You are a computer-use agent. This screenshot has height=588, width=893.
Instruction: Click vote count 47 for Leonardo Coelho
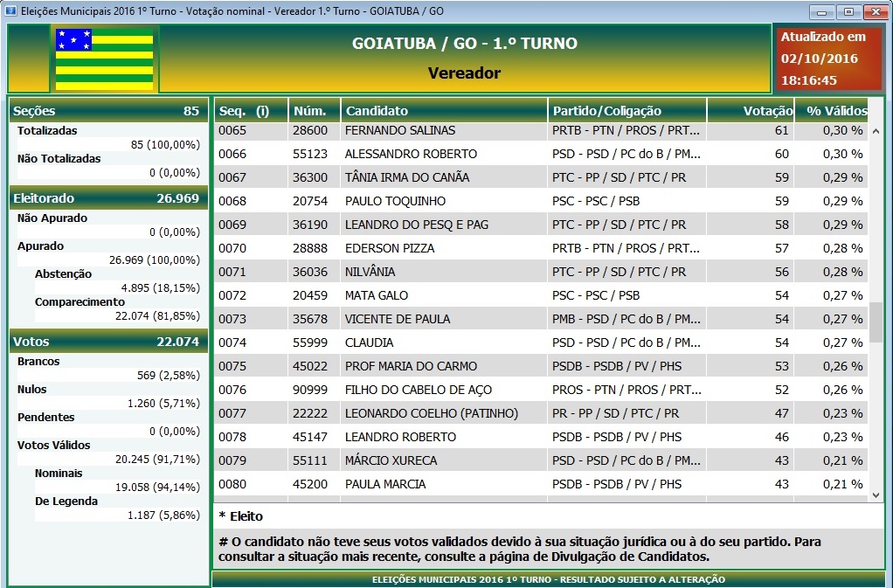[781, 413]
